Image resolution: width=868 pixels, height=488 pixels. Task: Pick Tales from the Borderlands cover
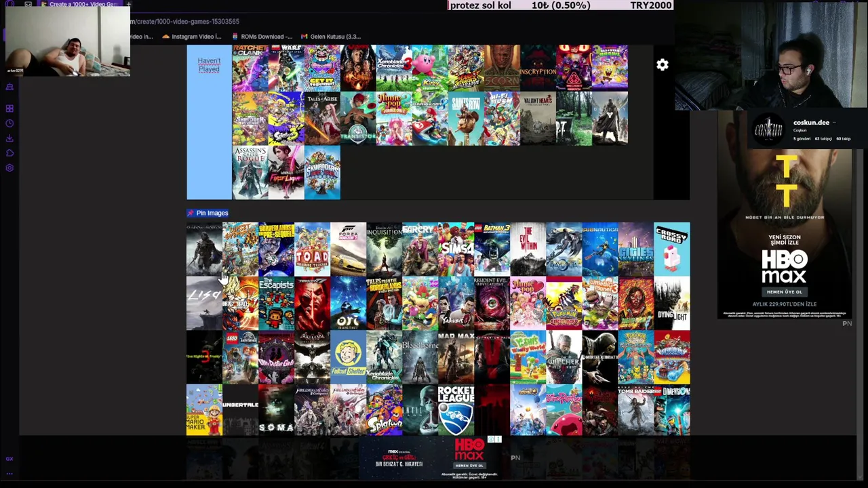point(384,303)
